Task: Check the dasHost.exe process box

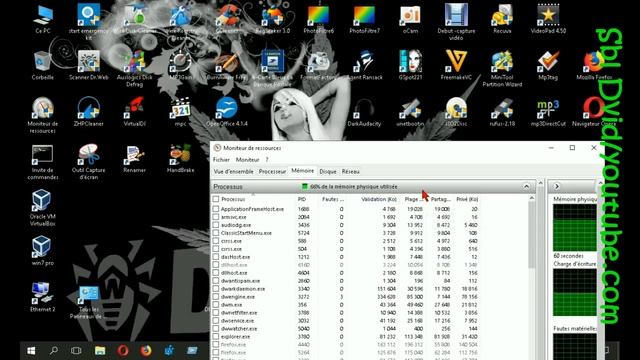Action: 216,257
